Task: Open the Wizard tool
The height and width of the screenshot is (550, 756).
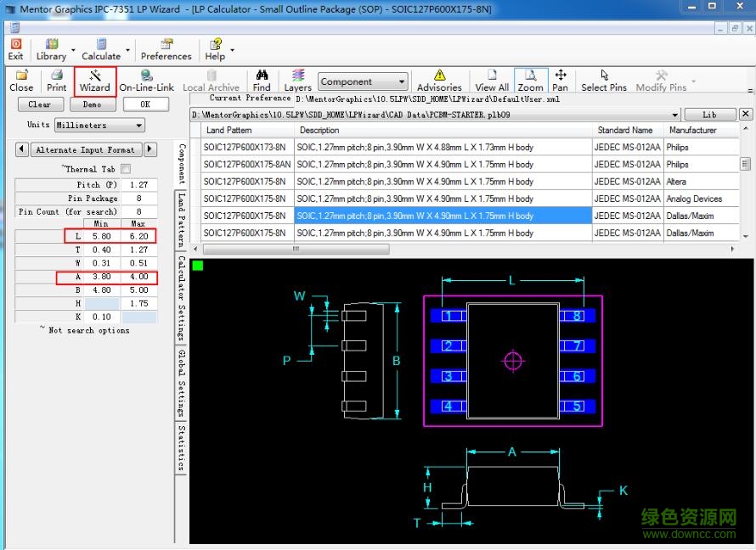Action: click(x=95, y=81)
